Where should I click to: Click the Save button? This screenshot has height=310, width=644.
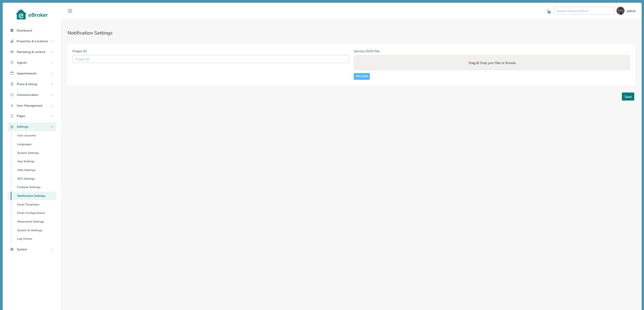pos(628,97)
